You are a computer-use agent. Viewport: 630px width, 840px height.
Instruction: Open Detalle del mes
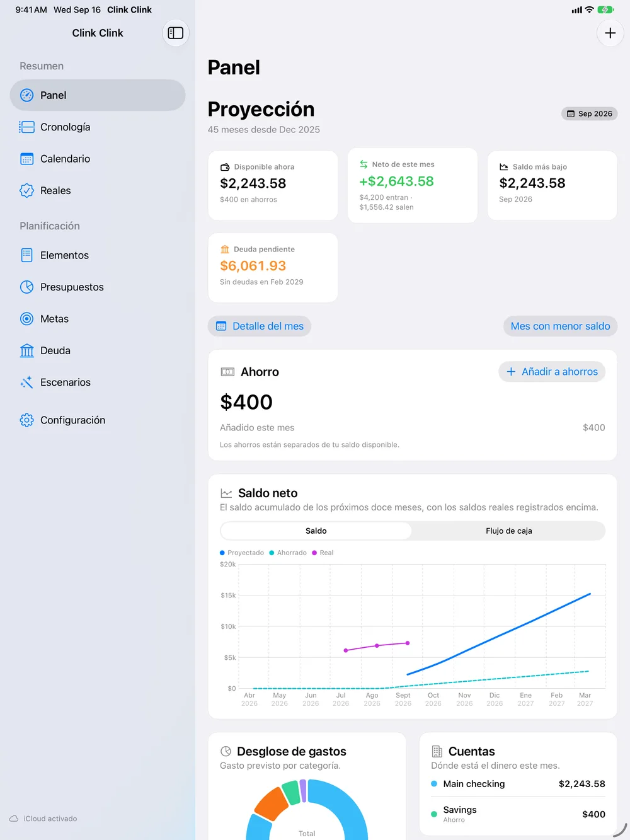[260, 326]
